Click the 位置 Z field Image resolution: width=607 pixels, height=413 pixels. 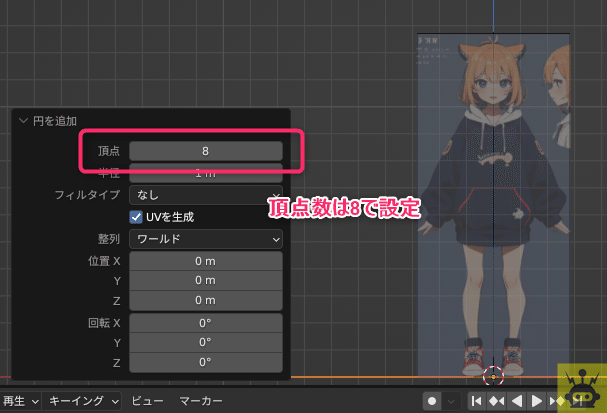[206, 301]
